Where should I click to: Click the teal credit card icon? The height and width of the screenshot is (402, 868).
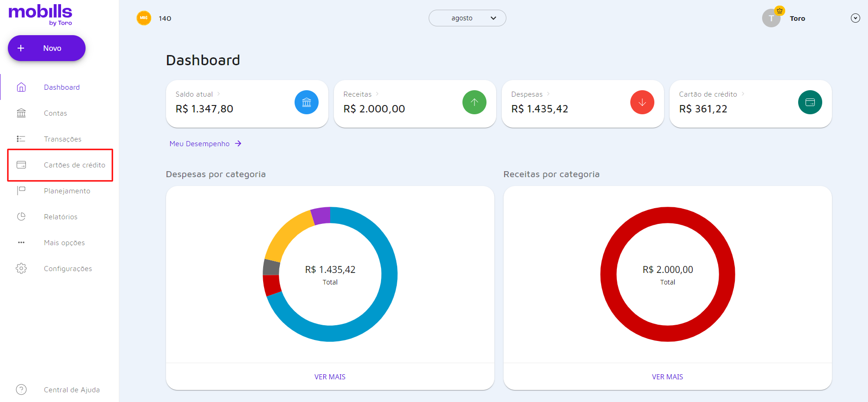click(x=810, y=102)
